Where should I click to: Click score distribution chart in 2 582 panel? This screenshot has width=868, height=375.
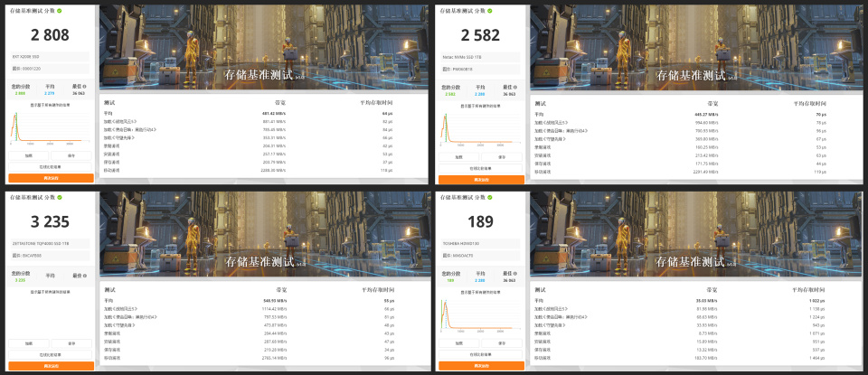point(480,128)
